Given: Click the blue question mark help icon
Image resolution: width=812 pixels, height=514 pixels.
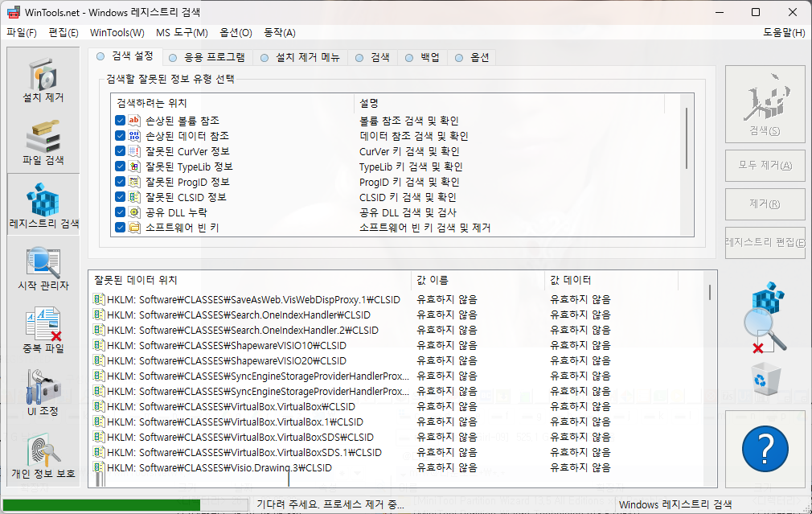Looking at the screenshot, I should [765, 449].
